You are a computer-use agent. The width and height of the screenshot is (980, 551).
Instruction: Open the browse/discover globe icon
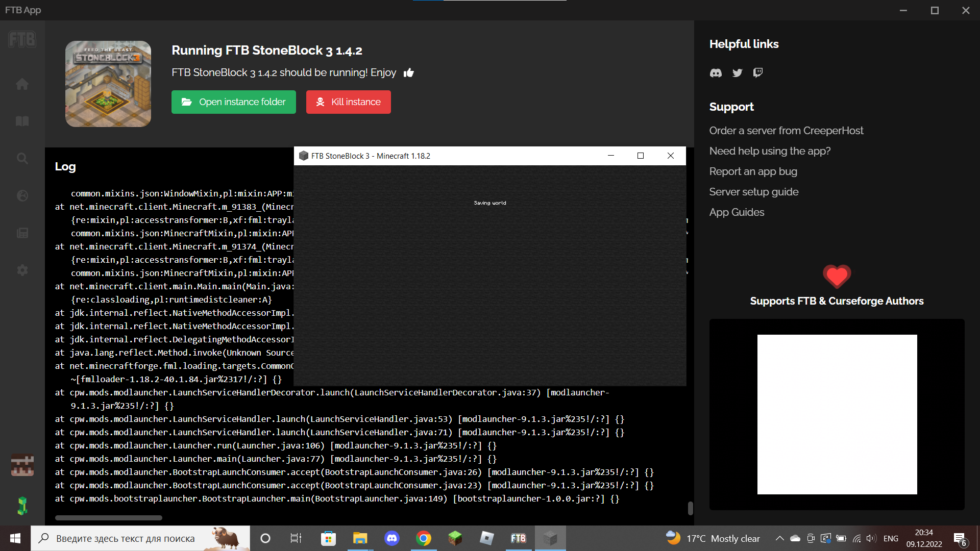[x=22, y=195]
